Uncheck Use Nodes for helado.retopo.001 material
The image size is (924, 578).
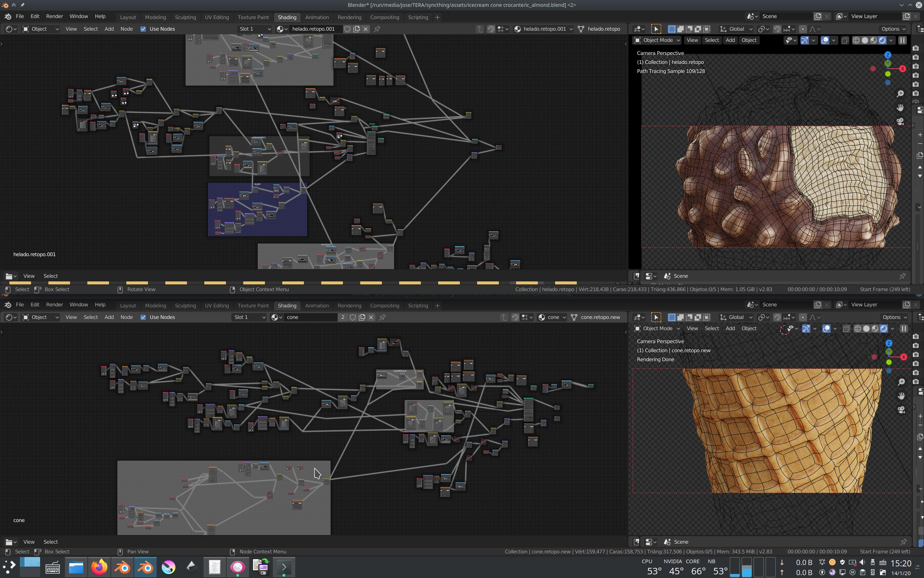coord(143,29)
